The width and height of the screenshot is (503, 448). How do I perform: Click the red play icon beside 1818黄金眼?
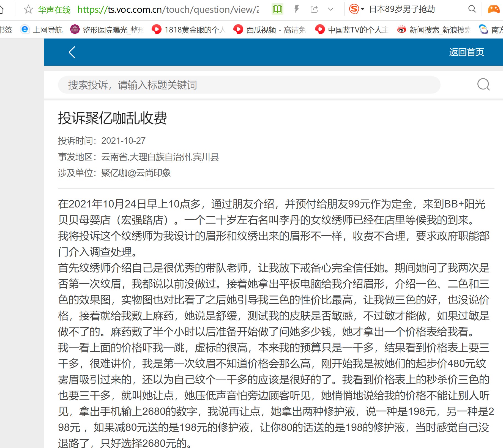pos(157,29)
